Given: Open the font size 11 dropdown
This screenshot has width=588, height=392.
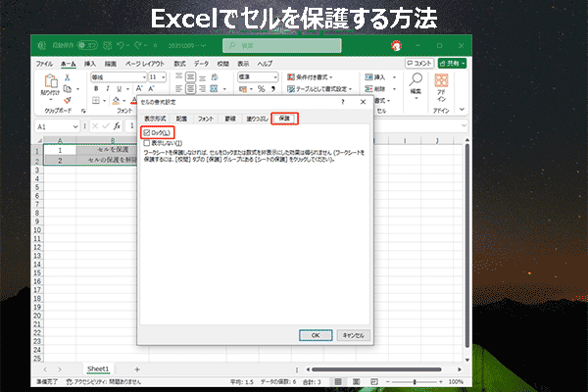Looking at the screenshot, I should 164,77.
